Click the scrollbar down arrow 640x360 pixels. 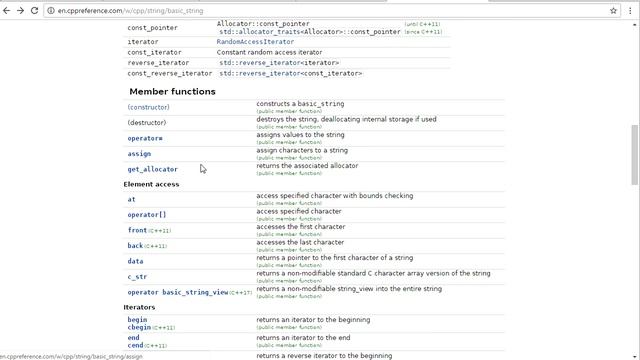634,356
